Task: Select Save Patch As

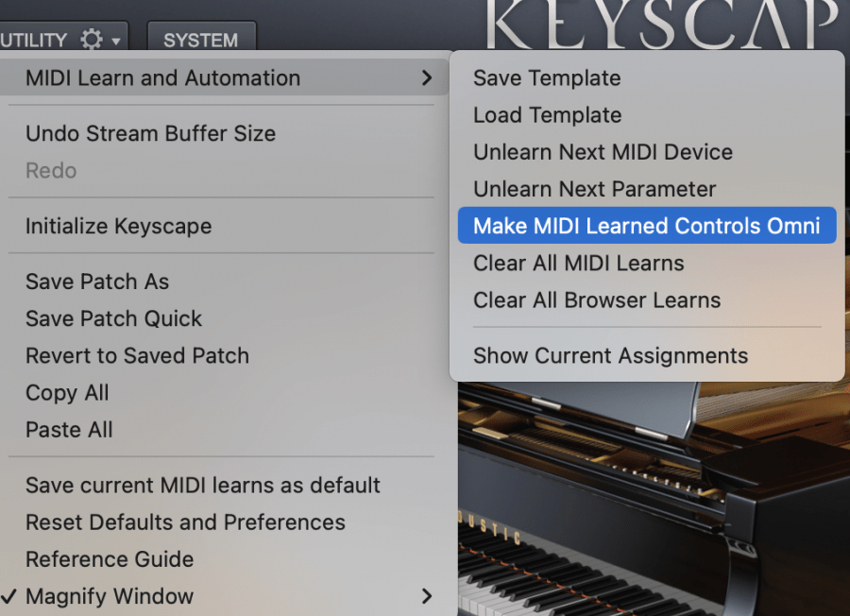Action: (x=97, y=282)
